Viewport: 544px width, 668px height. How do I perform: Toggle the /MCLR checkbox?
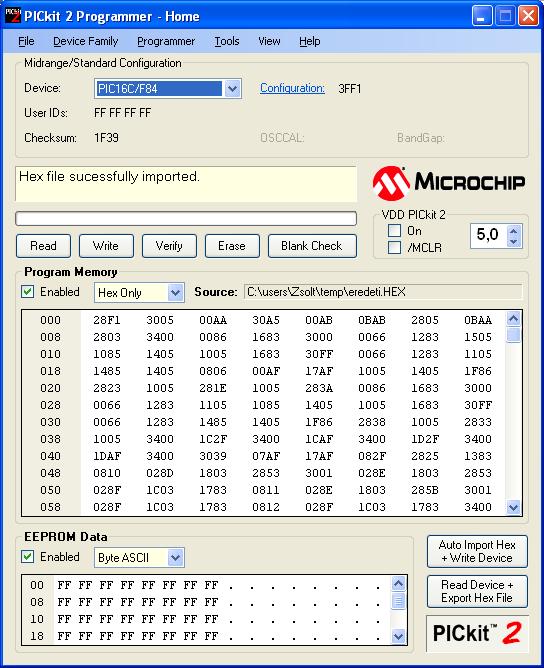[394, 248]
